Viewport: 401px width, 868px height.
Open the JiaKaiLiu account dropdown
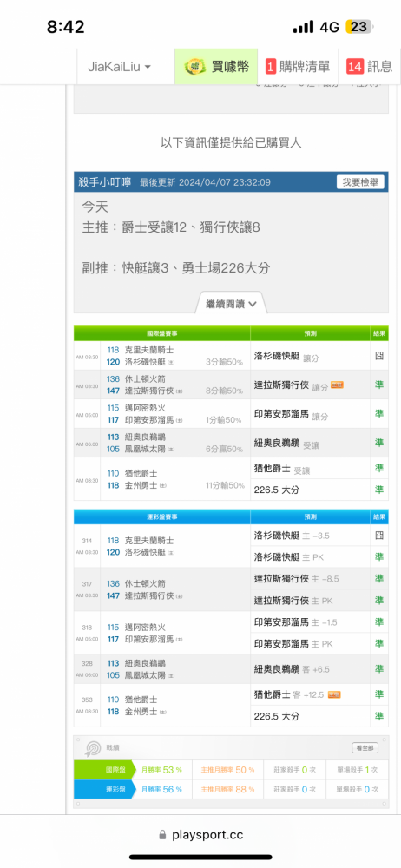(x=119, y=67)
